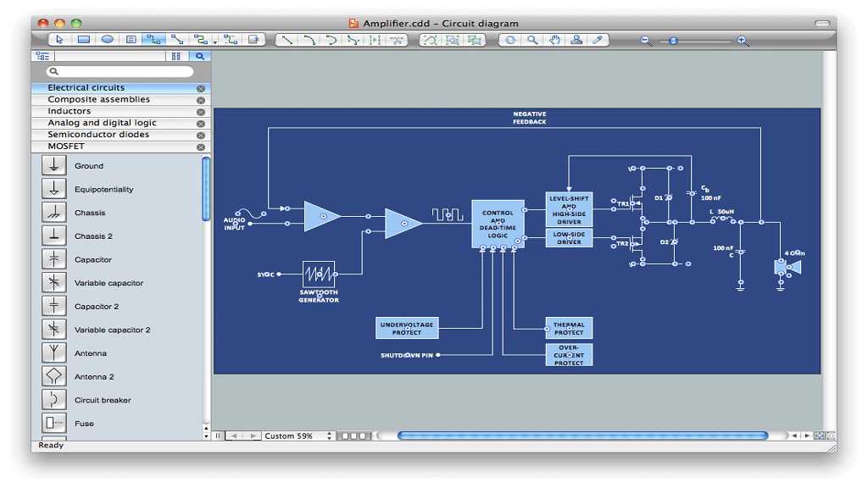This screenshot has width=868, height=488.
Task: Select the ellipse shape tool
Action: (x=108, y=40)
